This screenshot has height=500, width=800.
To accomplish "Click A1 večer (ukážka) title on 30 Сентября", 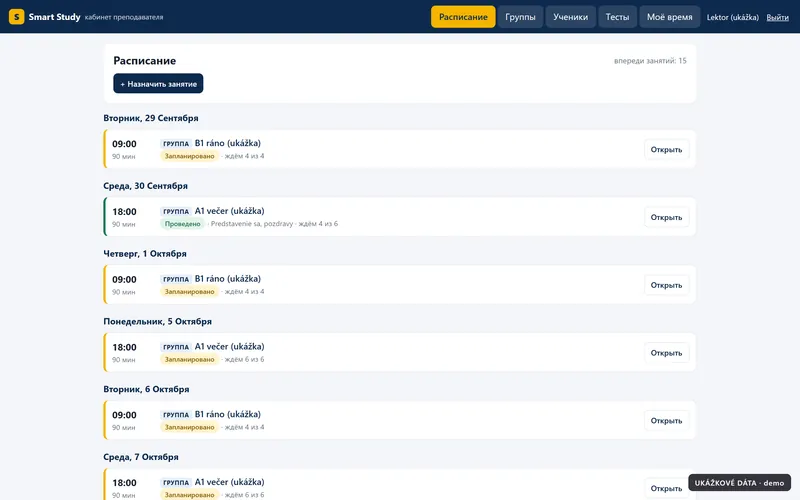I will 229,211.
